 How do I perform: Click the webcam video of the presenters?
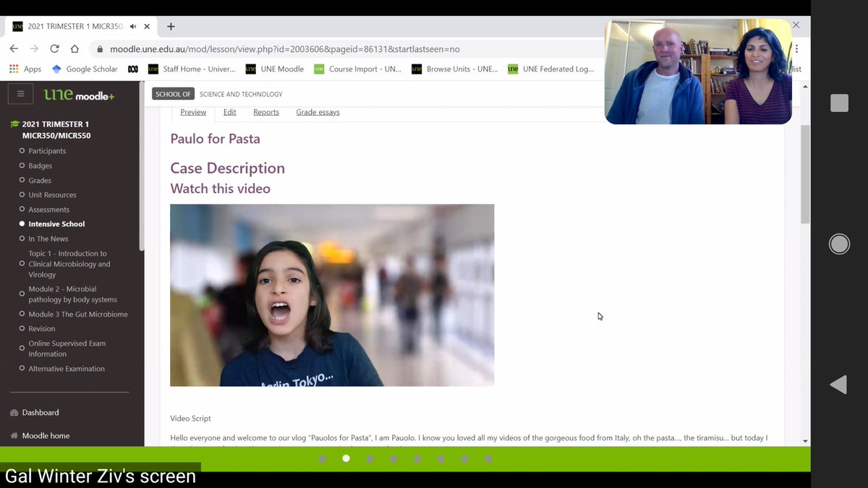(698, 72)
